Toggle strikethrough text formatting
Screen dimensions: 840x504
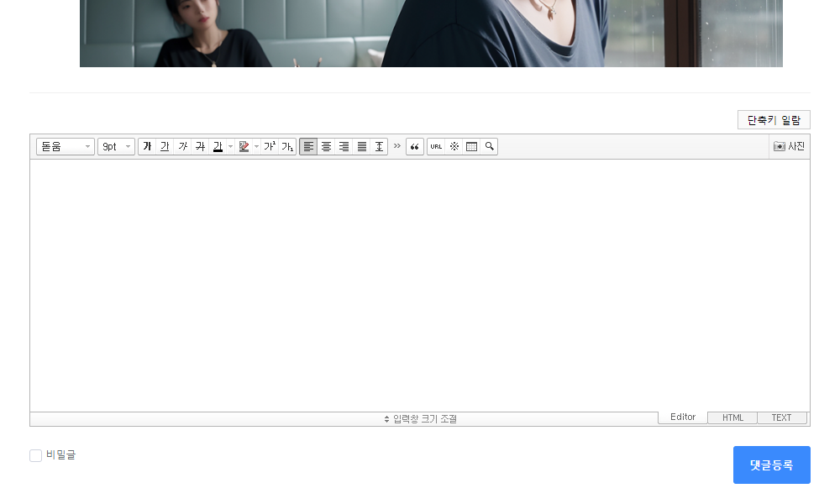201,146
